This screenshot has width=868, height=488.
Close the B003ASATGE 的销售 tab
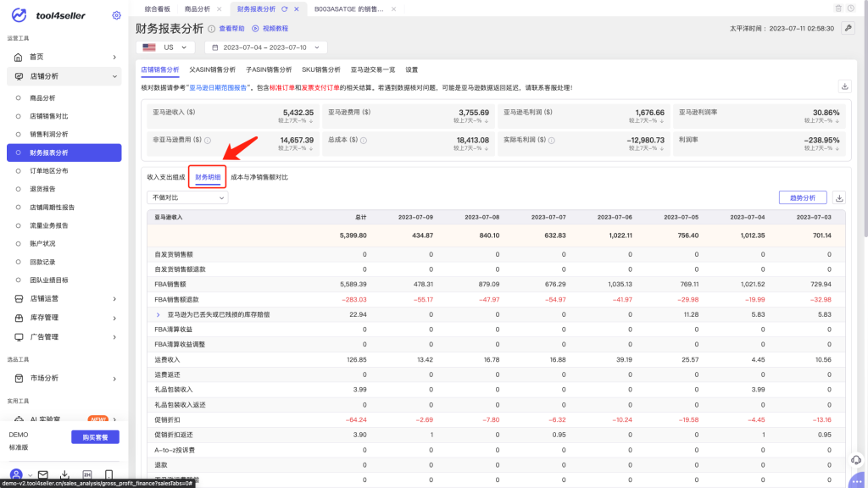tap(393, 8)
